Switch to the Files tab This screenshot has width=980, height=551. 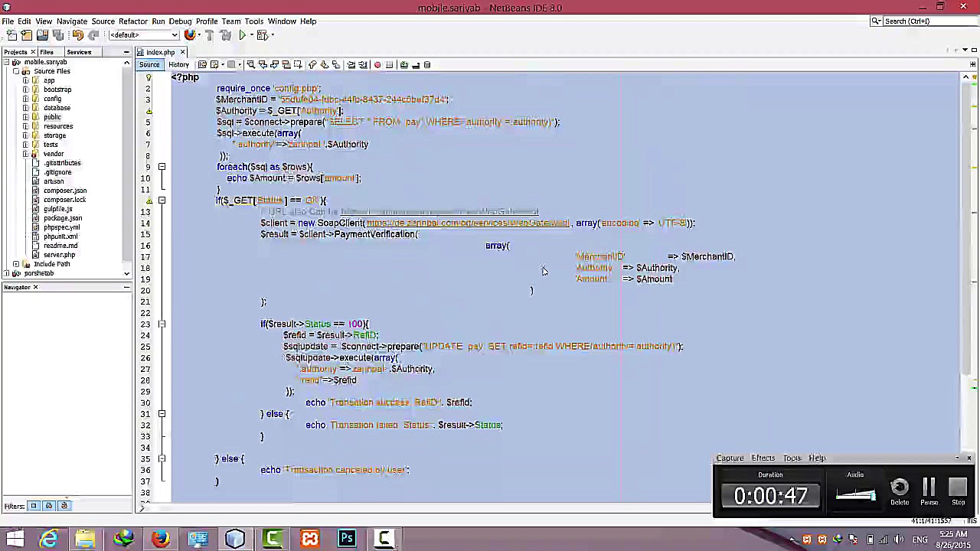pyautogui.click(x=47, y=52)
